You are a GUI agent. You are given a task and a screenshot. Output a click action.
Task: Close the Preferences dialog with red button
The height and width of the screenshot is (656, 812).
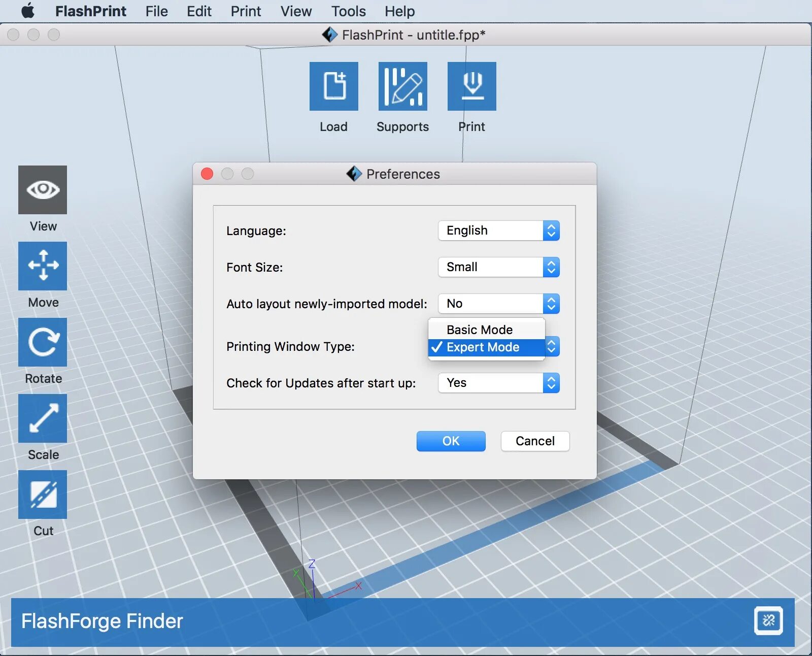[207, 174]
